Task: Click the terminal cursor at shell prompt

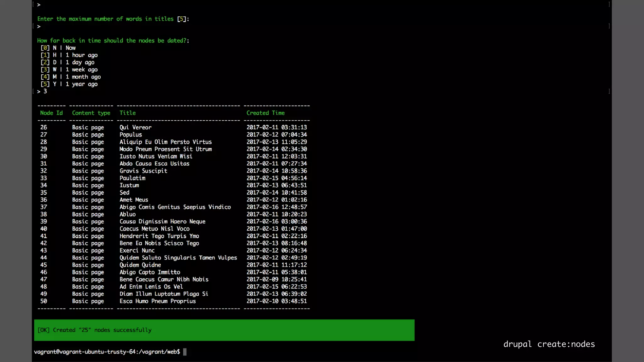Action: (185, 352)
